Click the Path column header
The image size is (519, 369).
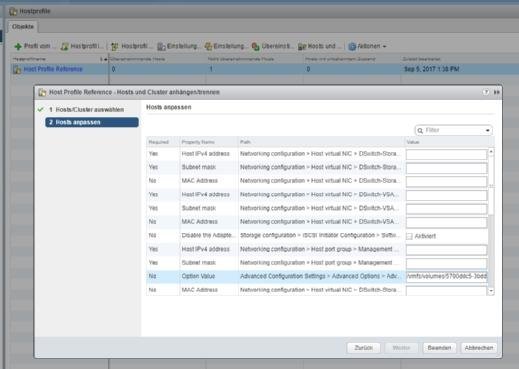[321, 142]
